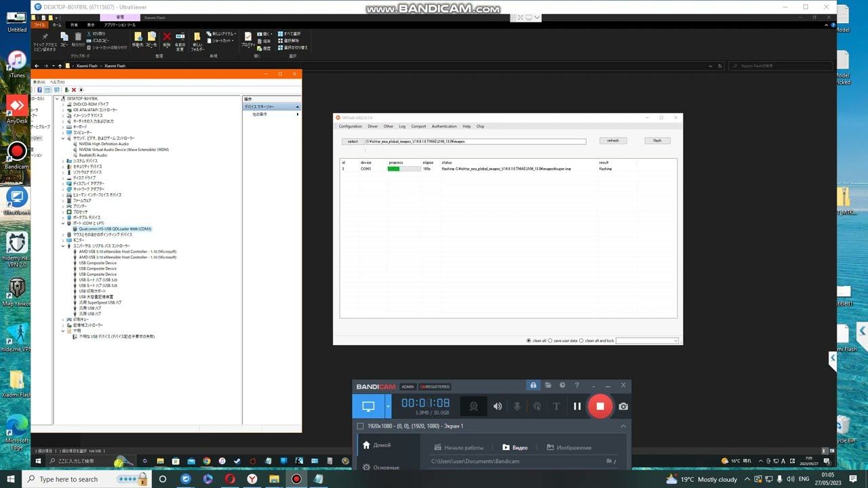Click MiFlash flash button
This screenshot has width=868, height=488.
(657, 141)
